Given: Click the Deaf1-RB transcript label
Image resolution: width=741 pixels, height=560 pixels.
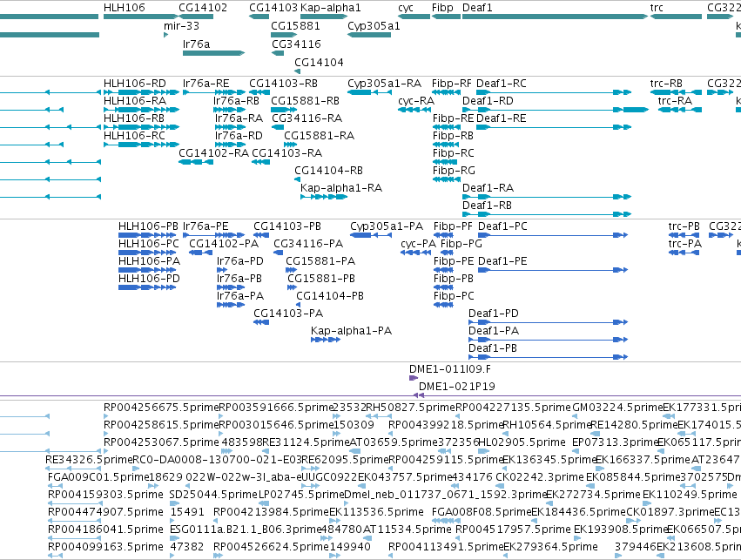Looking at the screenshot, I should pos(488,205).
